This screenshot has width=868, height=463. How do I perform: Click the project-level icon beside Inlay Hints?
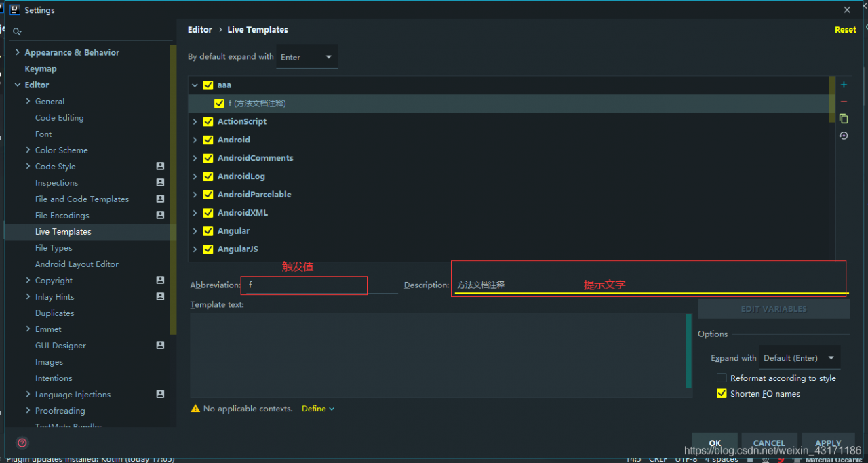[160, 296]
